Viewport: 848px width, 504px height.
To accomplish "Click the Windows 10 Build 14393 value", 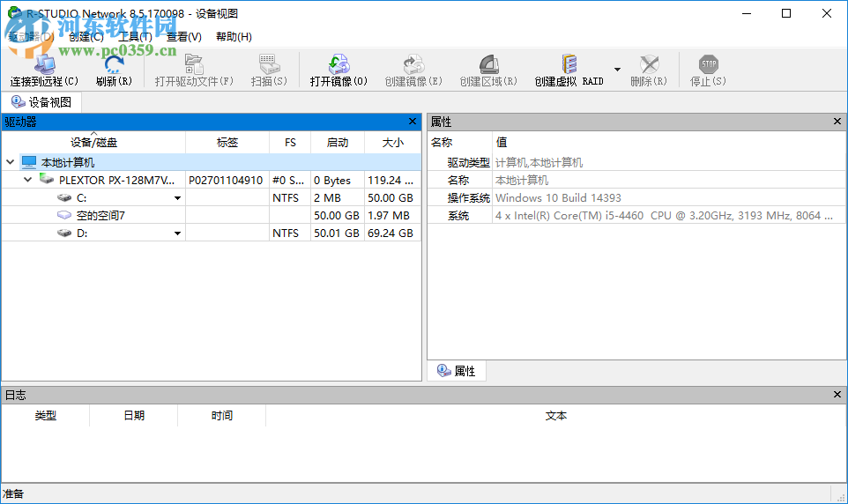I will (558, 198).
